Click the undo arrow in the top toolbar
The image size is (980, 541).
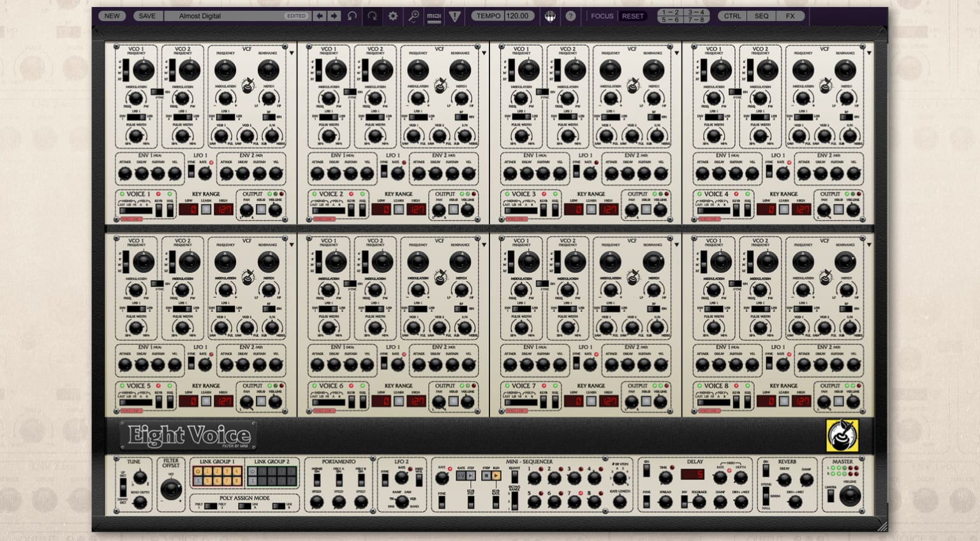coord(352,16)
